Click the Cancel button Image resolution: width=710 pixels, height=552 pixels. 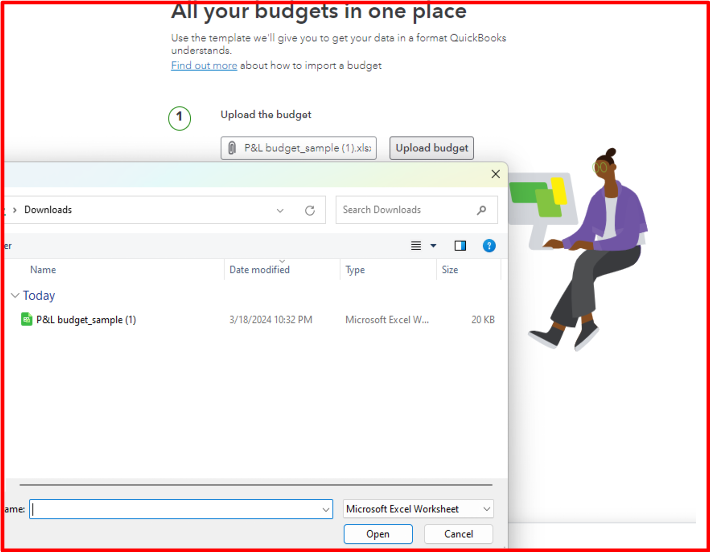coord(458,534)
